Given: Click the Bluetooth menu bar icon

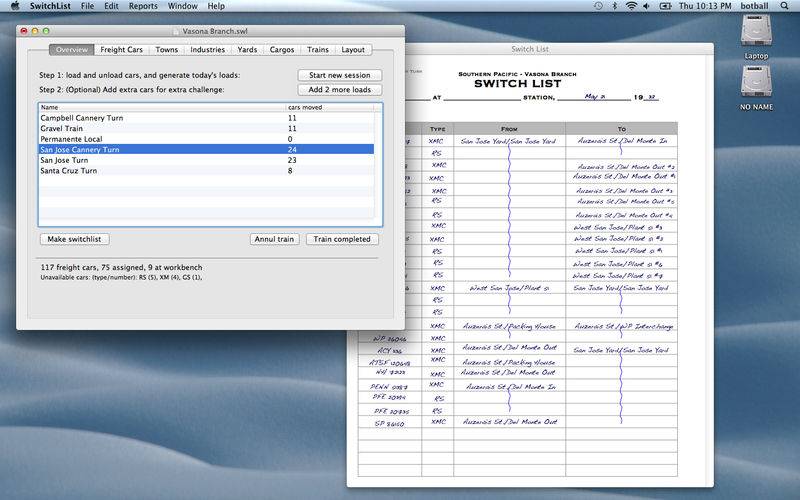Looking at the screenshot, I should point(615,6).
